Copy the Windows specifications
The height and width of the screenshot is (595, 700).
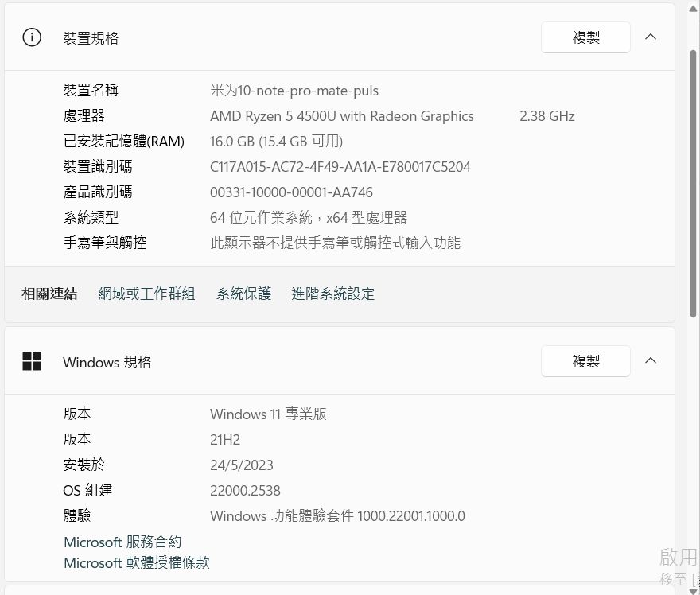585,361
